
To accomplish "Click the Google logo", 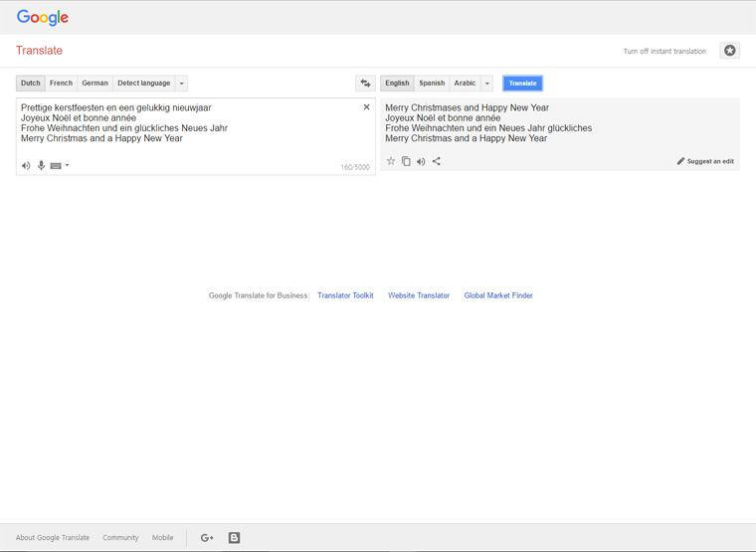I will click(43, 17).
